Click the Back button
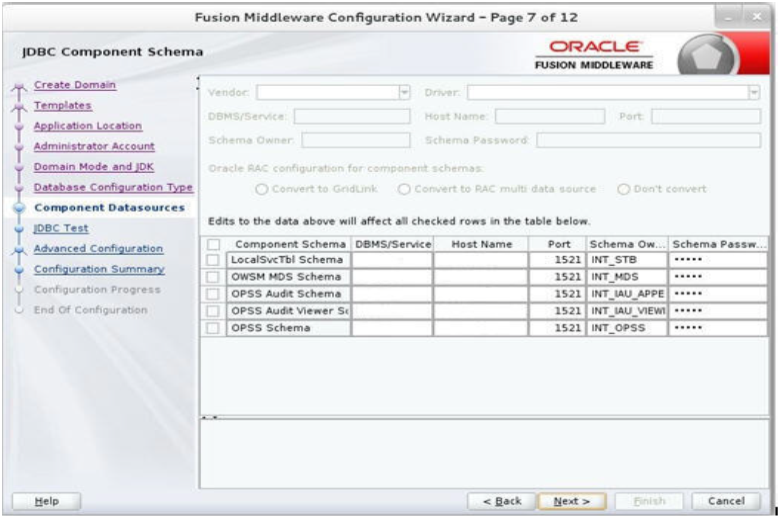 pos(501,501)
